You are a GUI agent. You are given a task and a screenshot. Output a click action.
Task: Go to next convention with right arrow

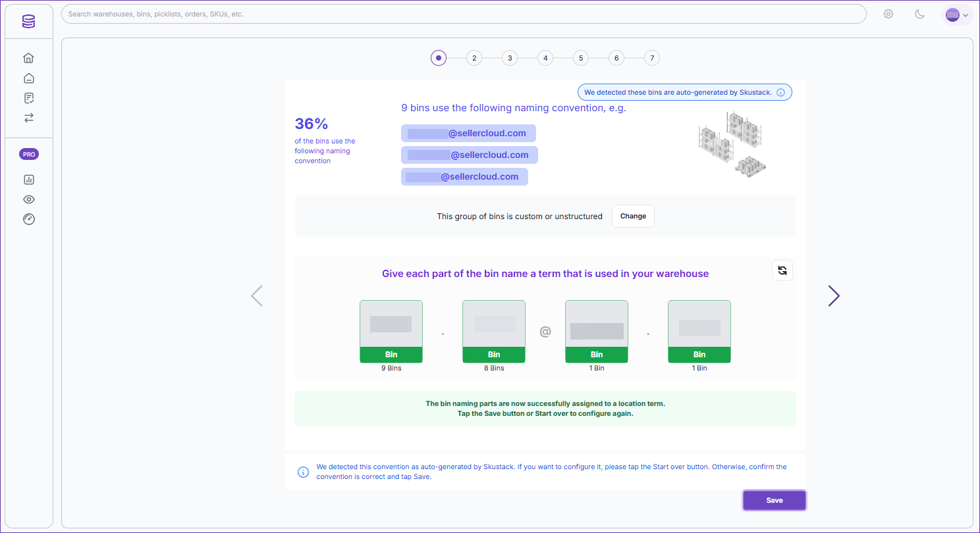point(834,296)
